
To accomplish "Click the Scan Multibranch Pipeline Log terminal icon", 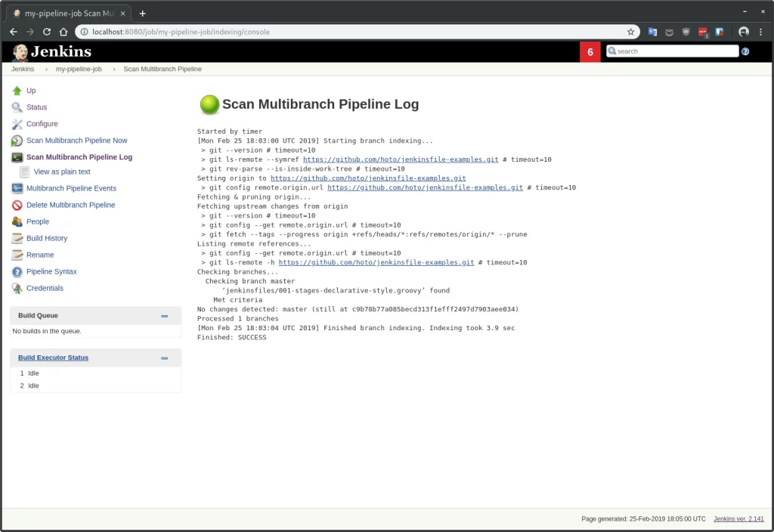I will click(17, 157).
